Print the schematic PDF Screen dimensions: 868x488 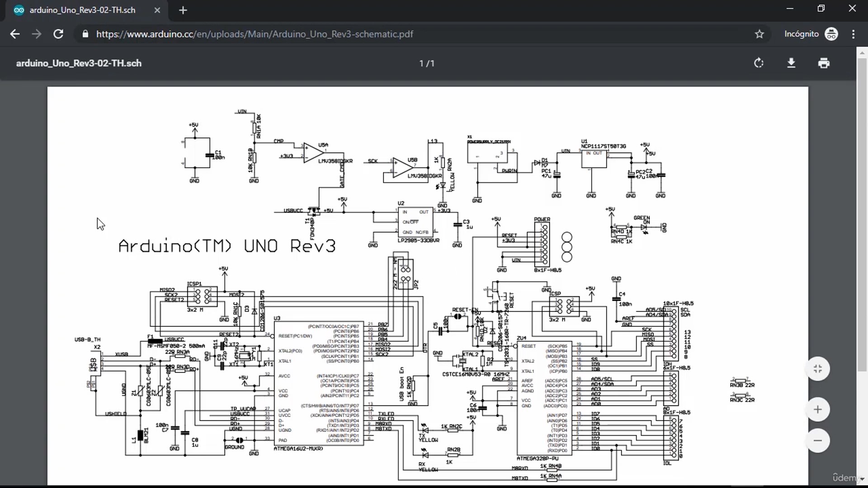coord(824,63)
